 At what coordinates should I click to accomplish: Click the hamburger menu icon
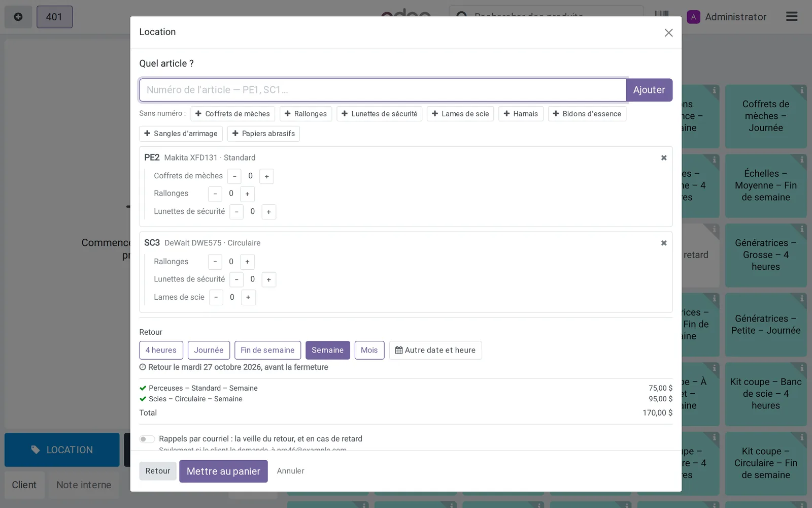coord(792,17)
